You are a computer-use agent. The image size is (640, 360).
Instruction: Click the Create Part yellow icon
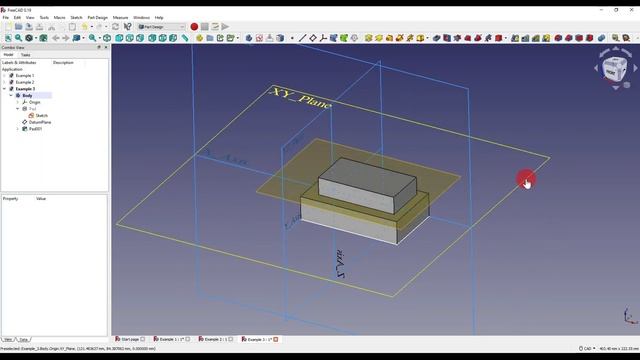coord(200,38)
